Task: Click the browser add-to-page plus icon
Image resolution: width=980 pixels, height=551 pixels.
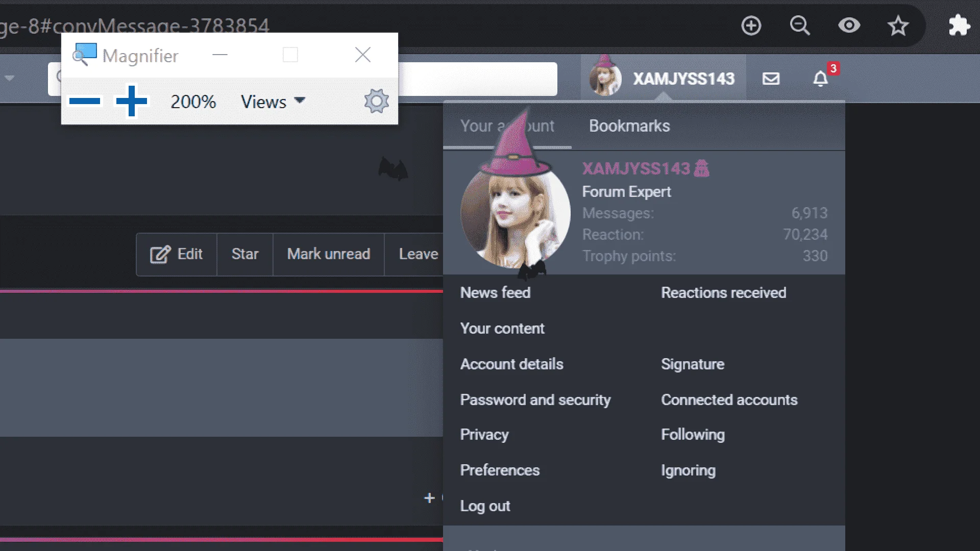Action: coord(751,26)
